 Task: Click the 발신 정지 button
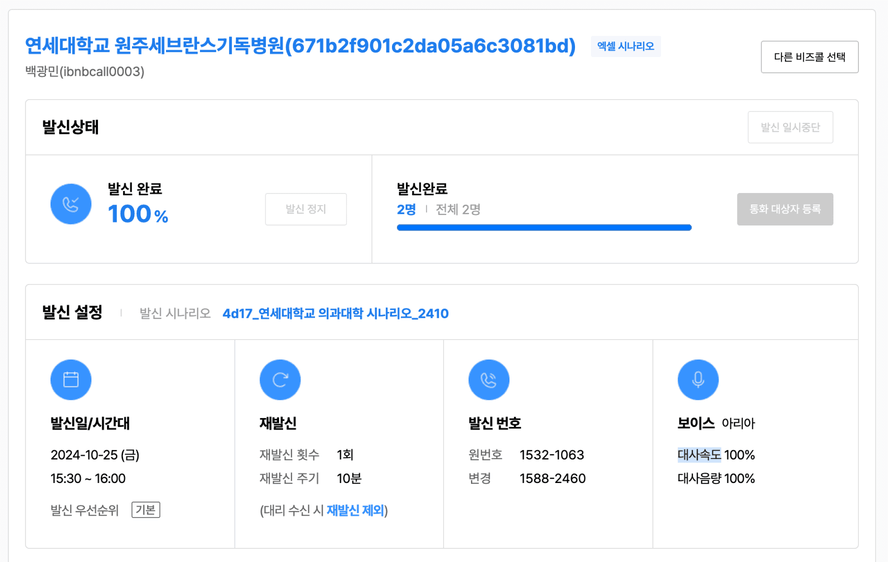point(306,209)
